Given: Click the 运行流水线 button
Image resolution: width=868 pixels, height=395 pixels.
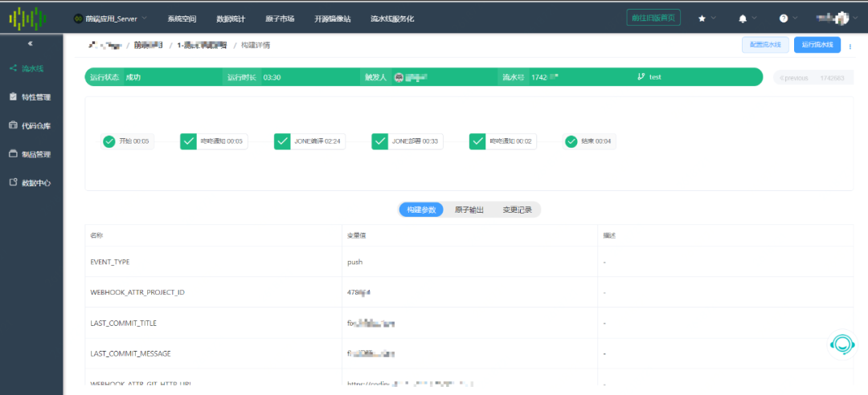Looking at the screenshot, I should (x=817, y=45).
